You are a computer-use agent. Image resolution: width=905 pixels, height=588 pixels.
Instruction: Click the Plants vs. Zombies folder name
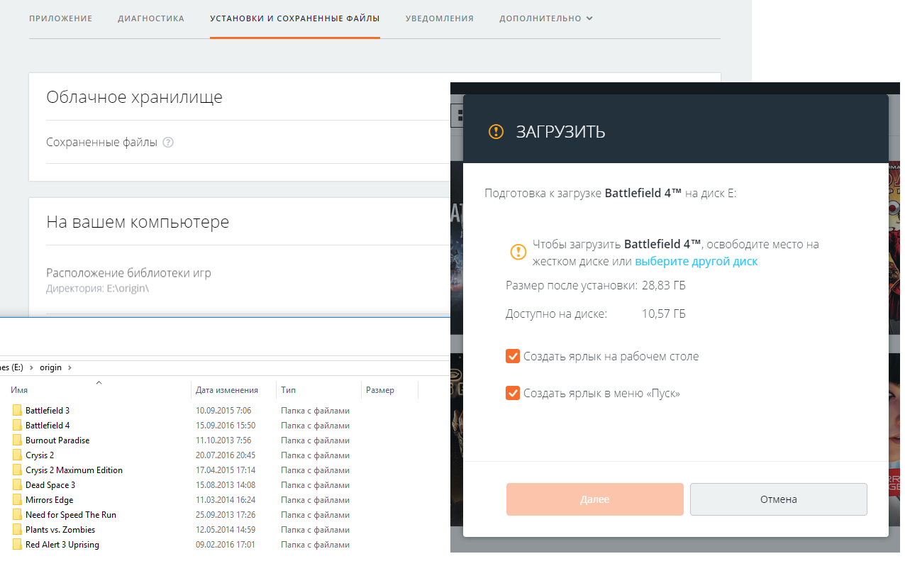[x=60, y=529]
